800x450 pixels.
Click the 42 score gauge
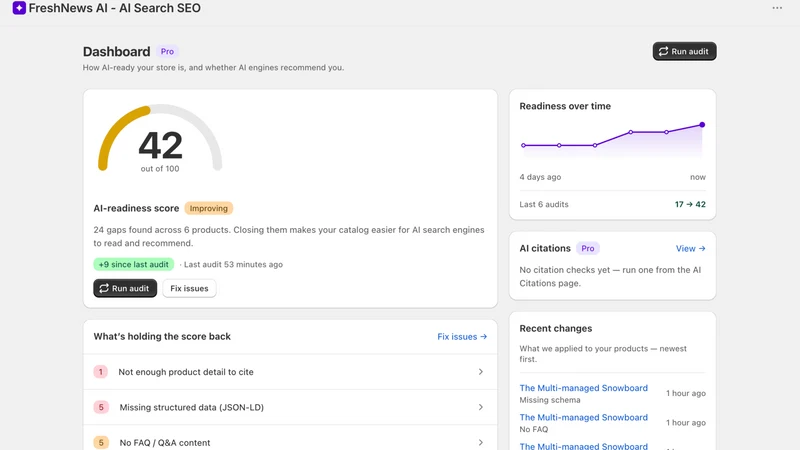pos(160,138)
